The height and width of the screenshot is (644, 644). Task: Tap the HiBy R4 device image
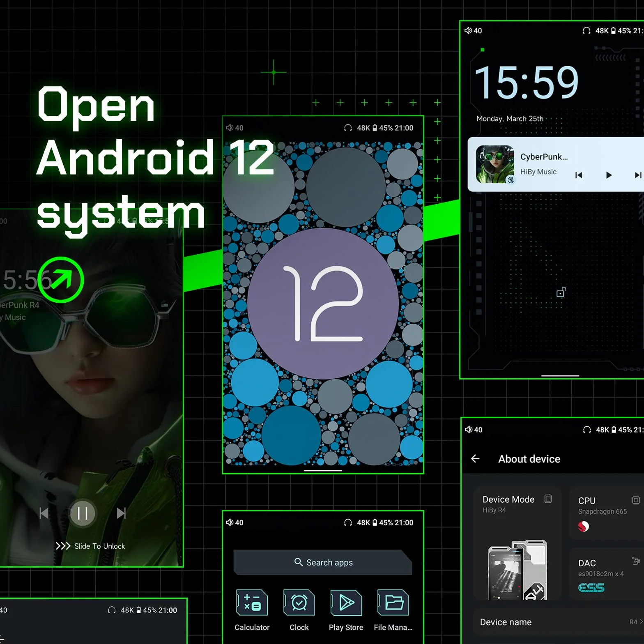517,570
